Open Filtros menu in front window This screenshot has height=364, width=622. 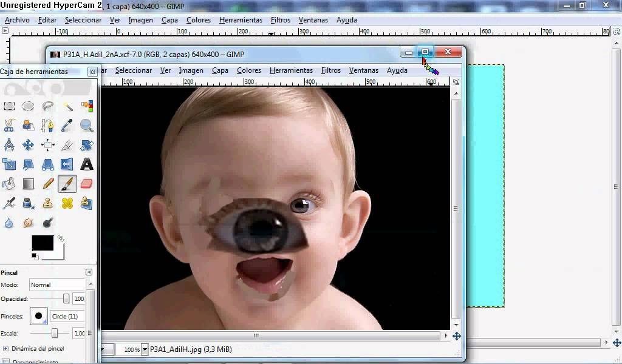(331, 70)
